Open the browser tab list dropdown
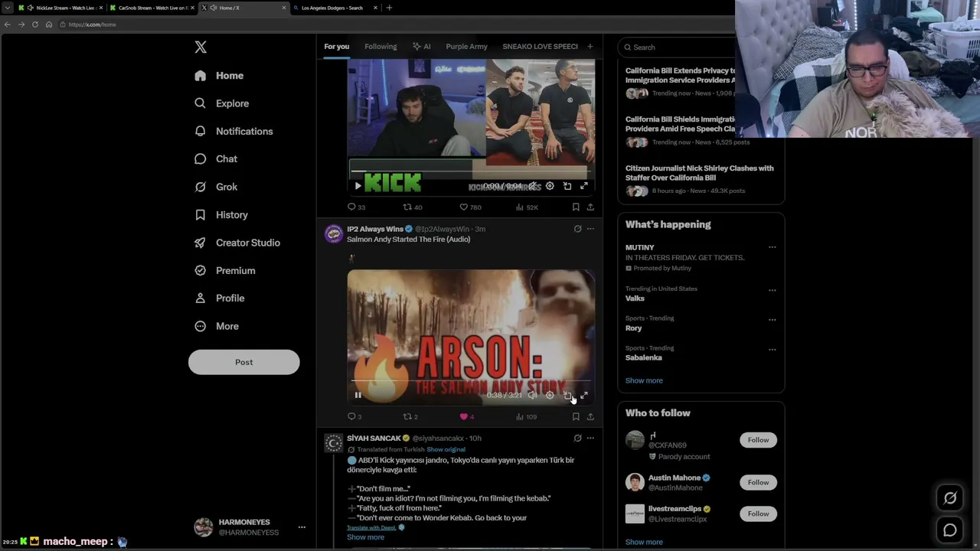 7,8
